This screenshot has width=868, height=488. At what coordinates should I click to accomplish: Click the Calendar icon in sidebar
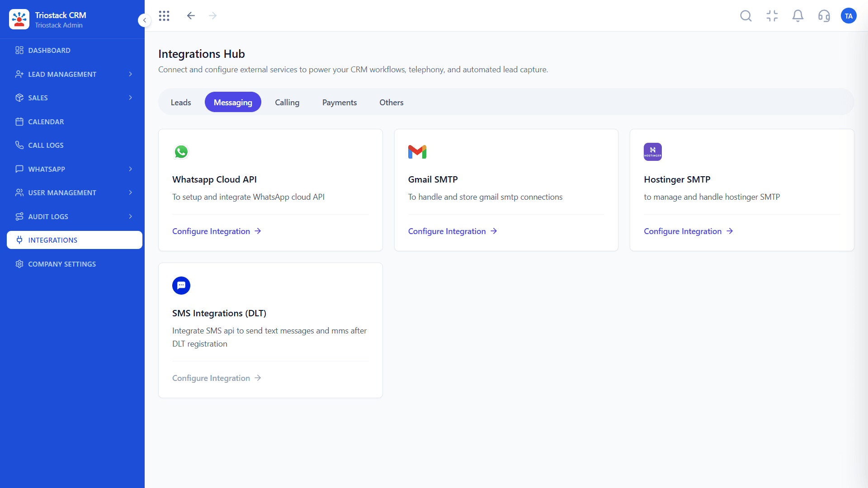19,122
